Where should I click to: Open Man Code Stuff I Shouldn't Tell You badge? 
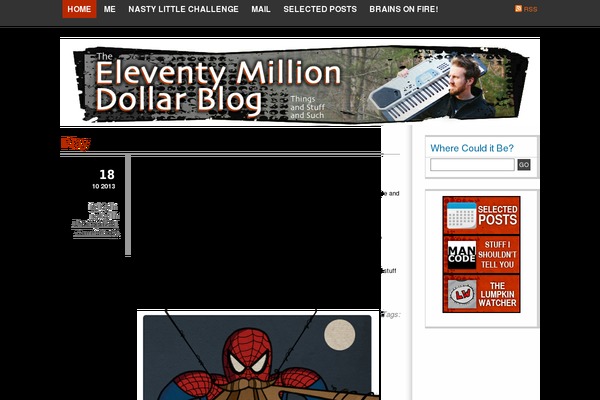point(481,255)
